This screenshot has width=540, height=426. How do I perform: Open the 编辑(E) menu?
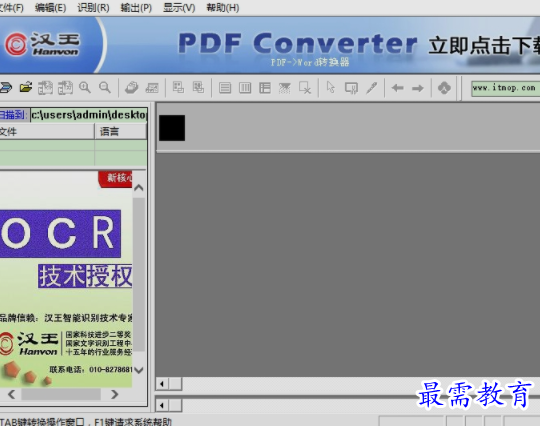click(x=50, y=8)
